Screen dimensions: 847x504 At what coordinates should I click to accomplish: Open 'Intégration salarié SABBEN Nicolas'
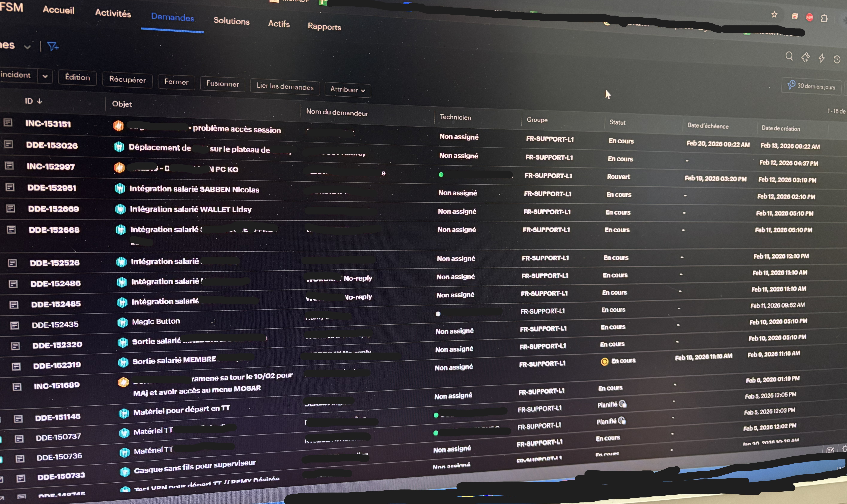[194, 189]
